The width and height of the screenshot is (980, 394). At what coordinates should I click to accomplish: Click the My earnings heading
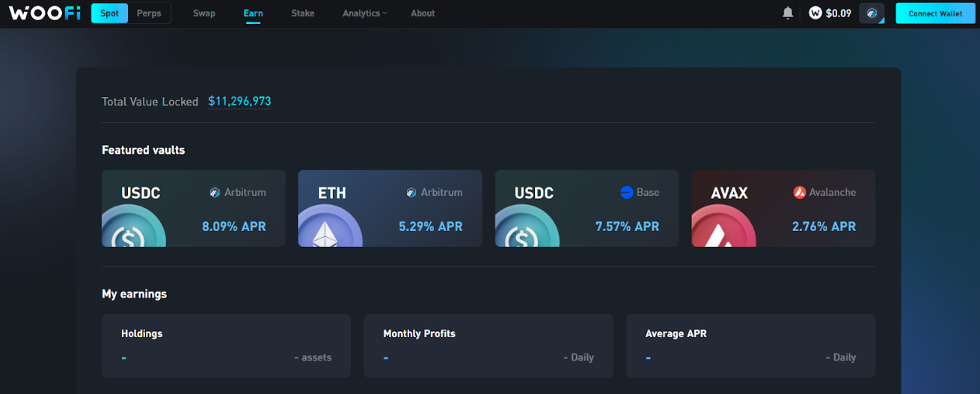point(134,294)
